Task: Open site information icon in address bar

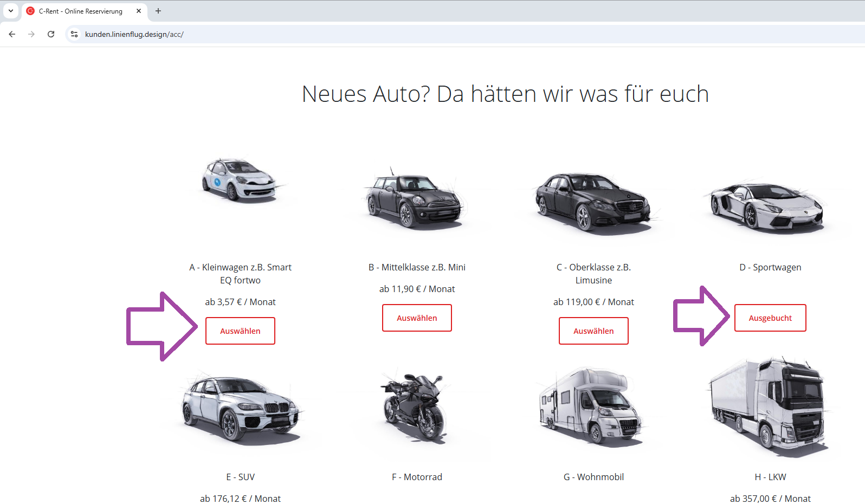Action: pyautogui.click(x=74, y=34)
